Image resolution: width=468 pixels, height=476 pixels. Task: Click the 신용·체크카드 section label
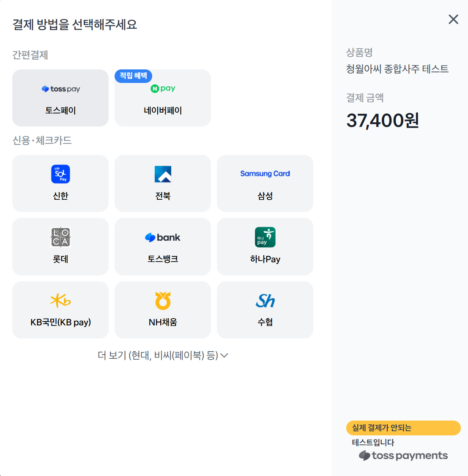[x=42, y=140]
